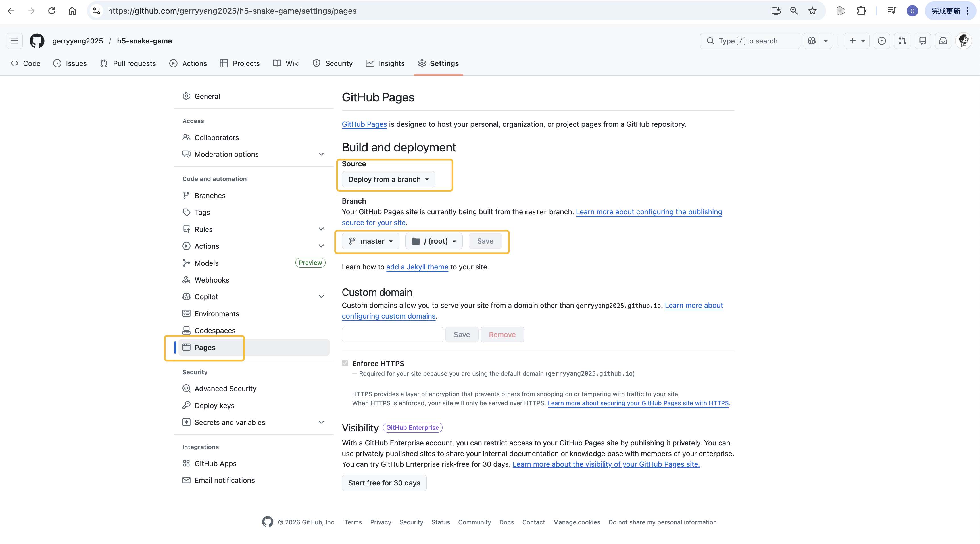Open the notifications inbox icon
The height and width of the screenshot is (544, 980).
coord(943,41)
